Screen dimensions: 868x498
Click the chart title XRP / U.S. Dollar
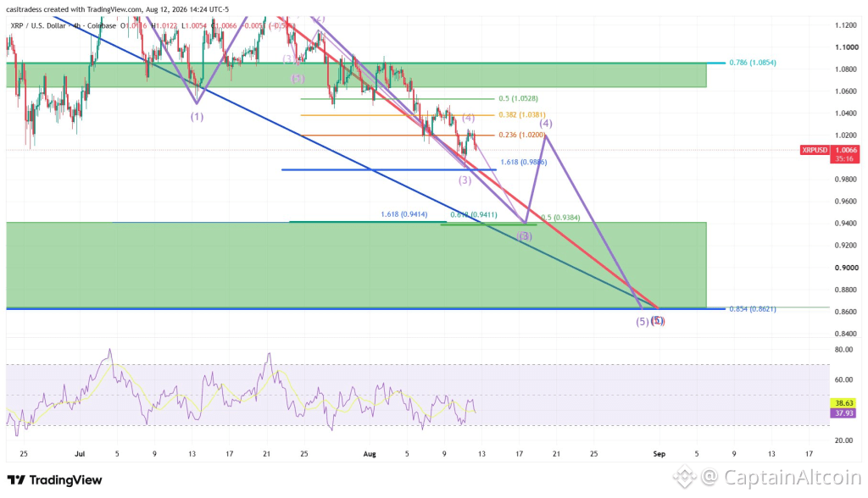click(x=38, y=25)
